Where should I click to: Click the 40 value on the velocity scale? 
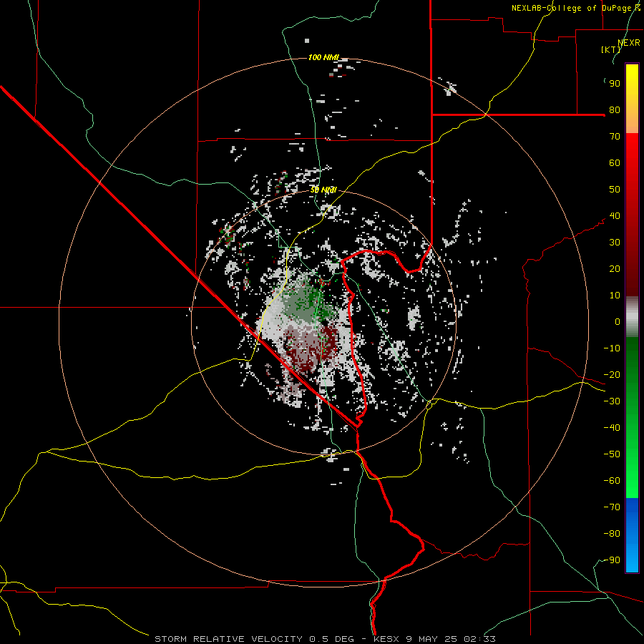pos(615,216)
